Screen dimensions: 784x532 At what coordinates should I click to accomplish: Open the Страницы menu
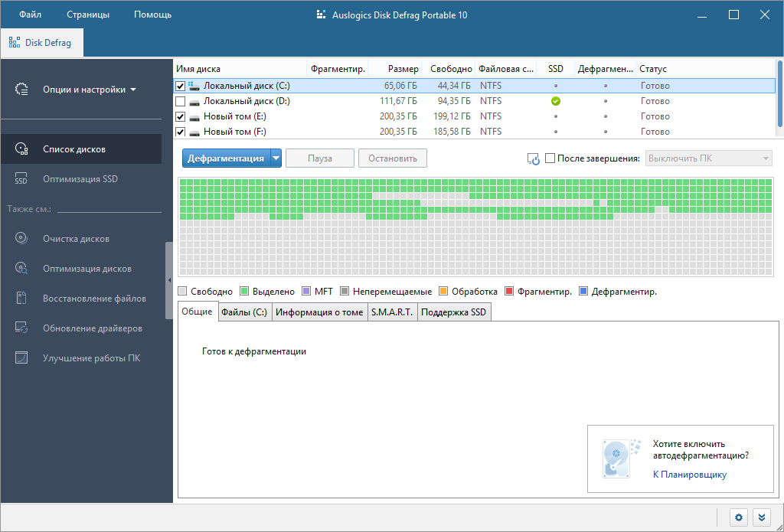[88, 15]
